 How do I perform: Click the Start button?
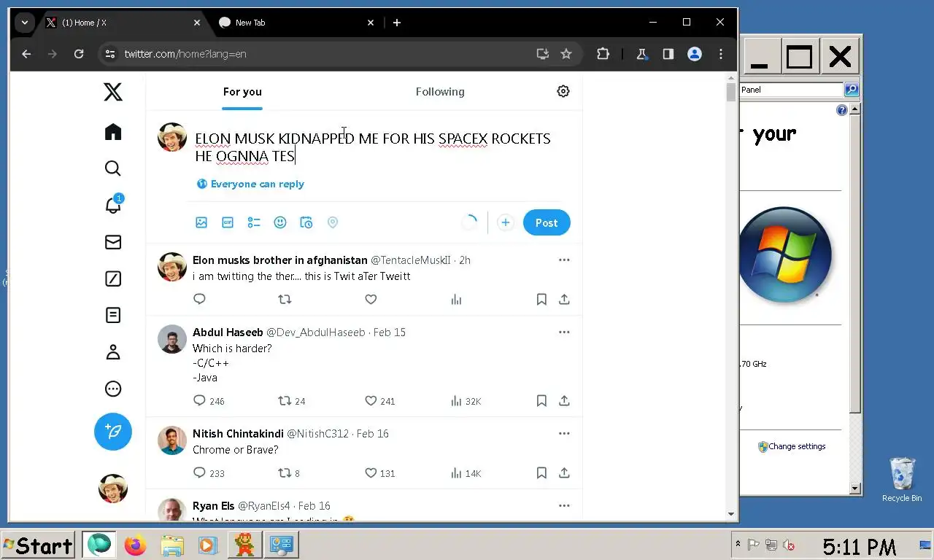coord(39,545)
